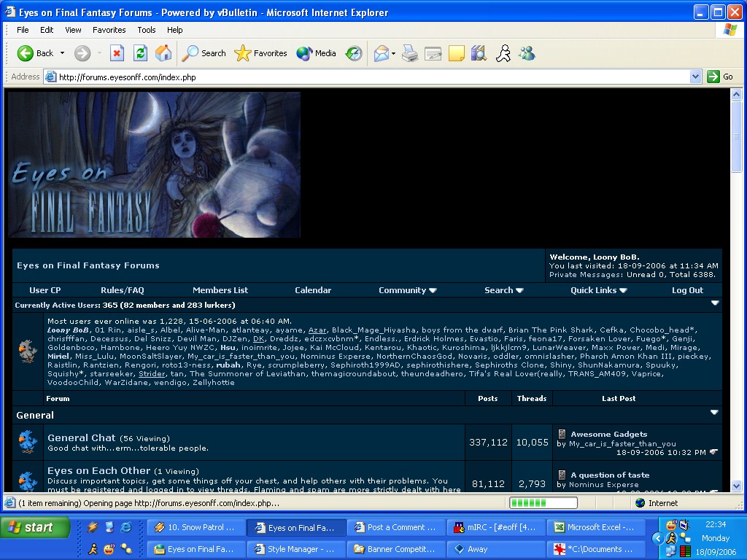
Task: Click the Go button beside the address bar
Action: [x=720, y=77]
